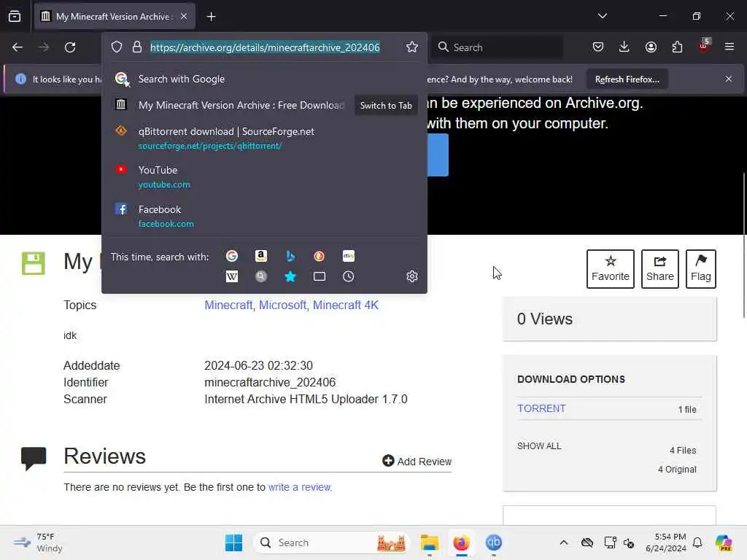Viewport: 747px width, 560px height.
Task: Search in history clock shortcut
Action: [x=348, y=276]
